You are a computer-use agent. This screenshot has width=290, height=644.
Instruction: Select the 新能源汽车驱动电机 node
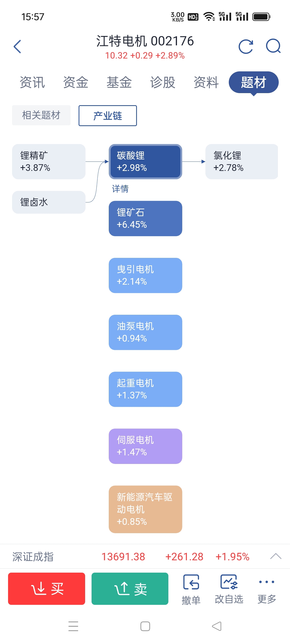[145, 509]
